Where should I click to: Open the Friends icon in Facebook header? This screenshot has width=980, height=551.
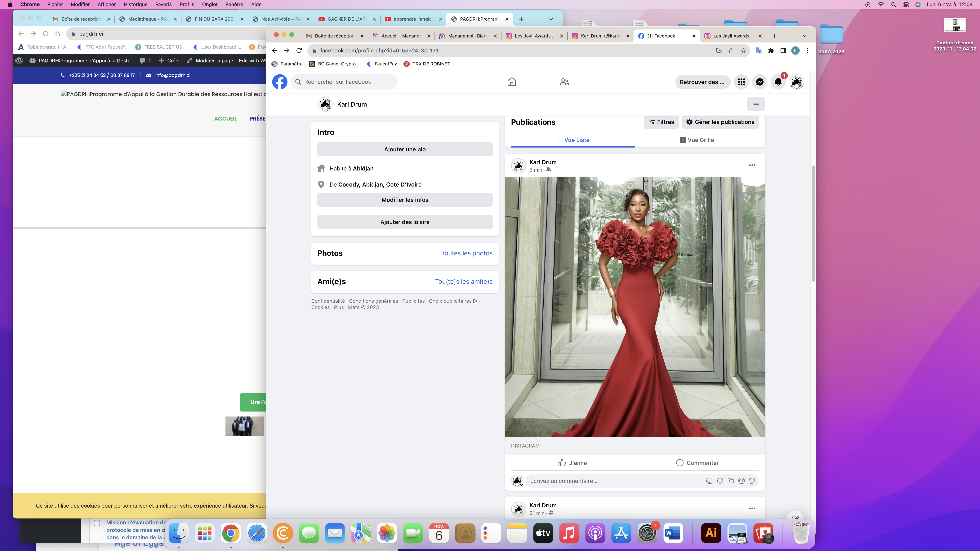[x=564, y=82]
